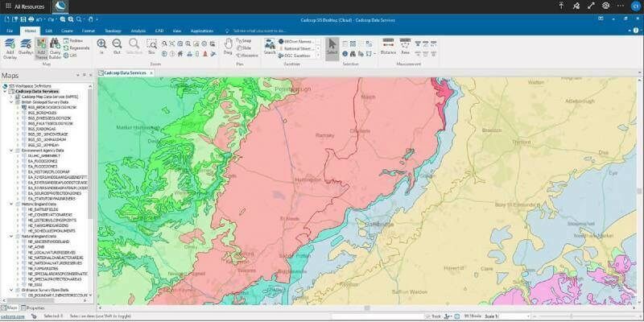
Task: Switch to the Analysis ribbon tab
Action: (138, 31)
